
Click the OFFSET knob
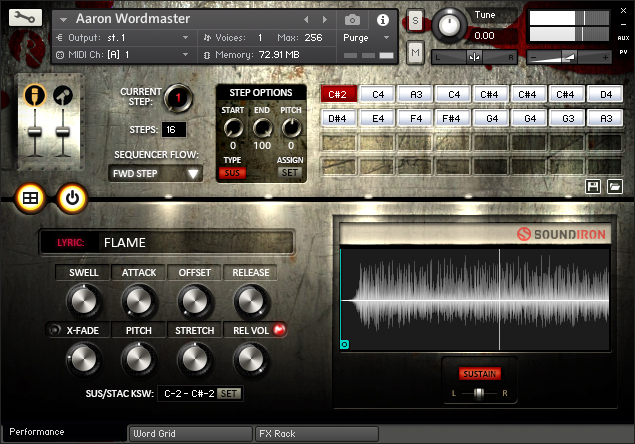(195, 301)
